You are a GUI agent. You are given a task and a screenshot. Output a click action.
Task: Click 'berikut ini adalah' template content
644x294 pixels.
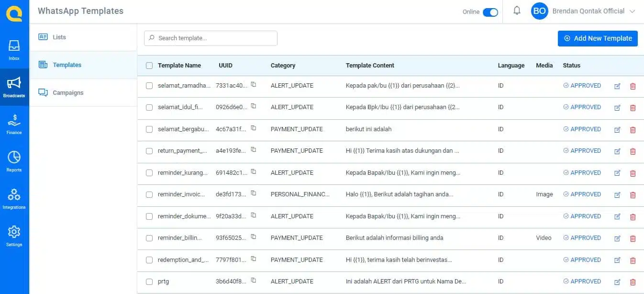[368, 129]
